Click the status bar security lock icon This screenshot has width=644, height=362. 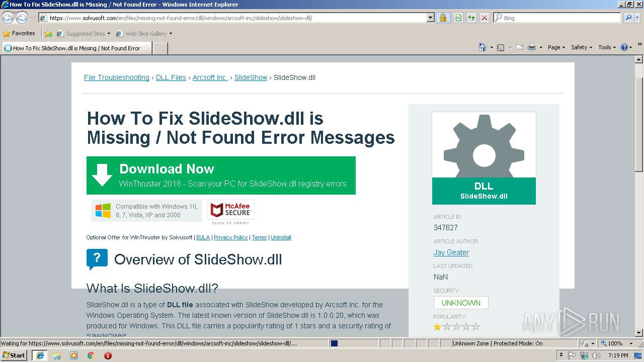586,343
